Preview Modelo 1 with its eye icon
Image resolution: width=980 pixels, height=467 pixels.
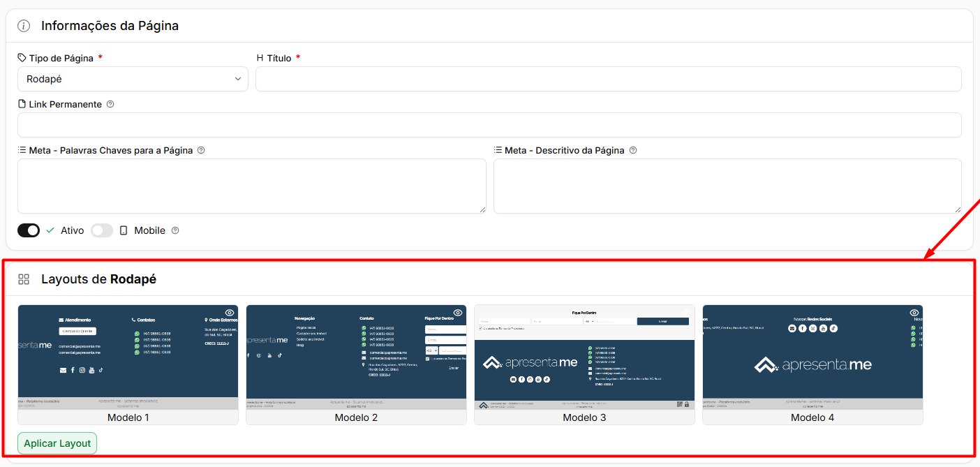[x=230, y=313]
